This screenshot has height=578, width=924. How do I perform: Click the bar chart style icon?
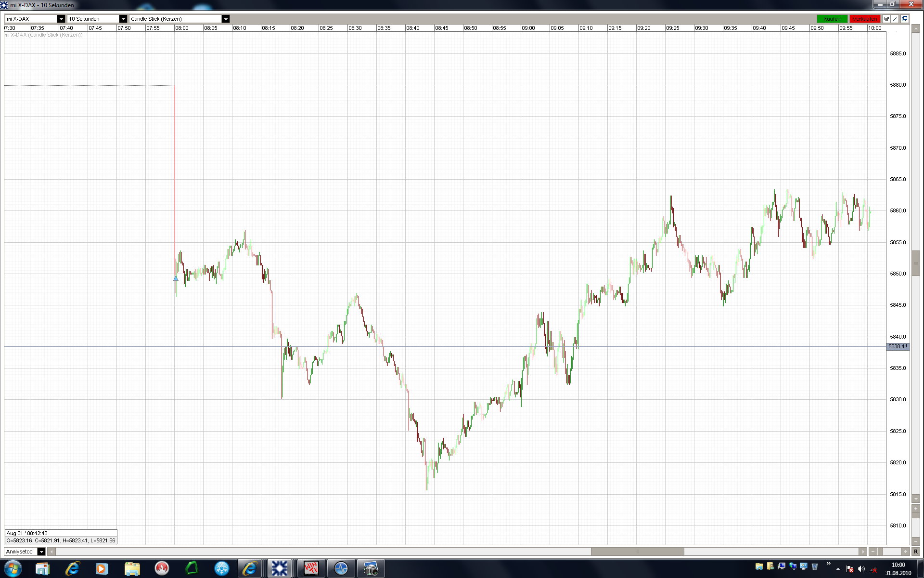[x=886, y=19]
